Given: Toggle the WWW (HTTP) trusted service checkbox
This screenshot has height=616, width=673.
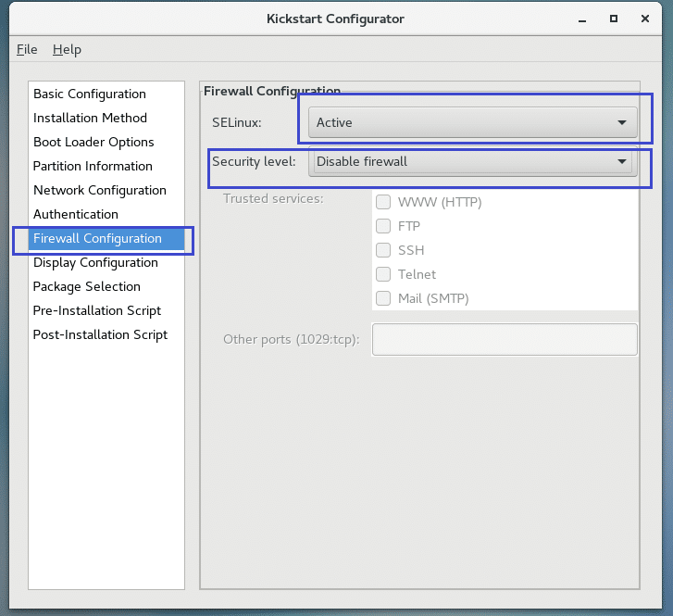Looking at the screenshot, I should pyautogui.click(x=383, y=202).
